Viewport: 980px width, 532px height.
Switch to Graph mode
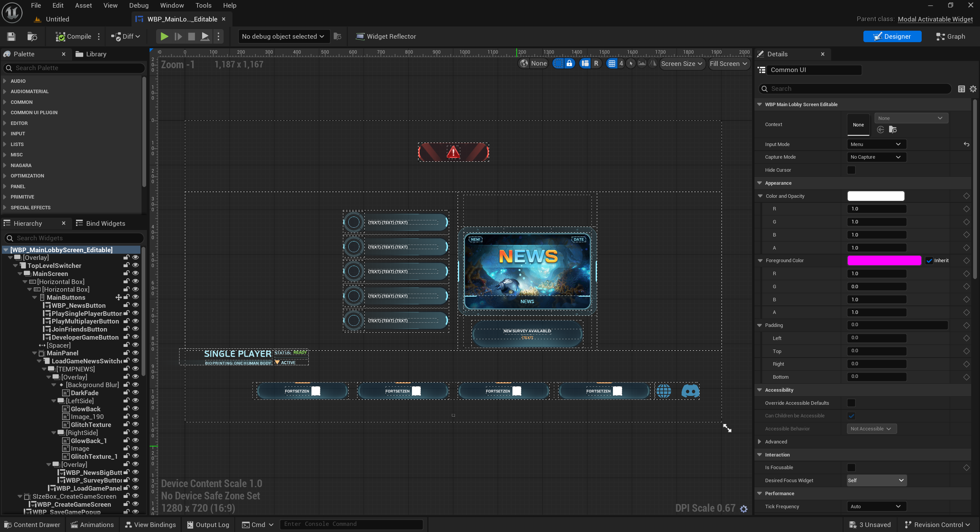tap(950, 36)
